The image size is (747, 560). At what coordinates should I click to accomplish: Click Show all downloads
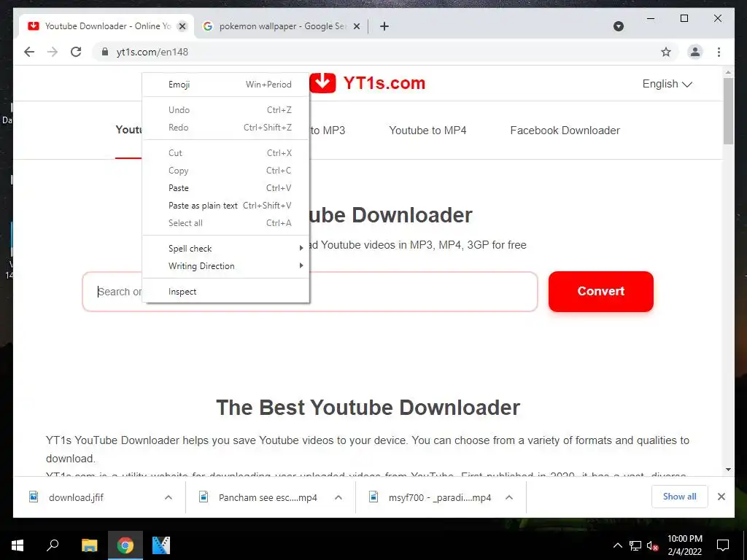[679, 497]
